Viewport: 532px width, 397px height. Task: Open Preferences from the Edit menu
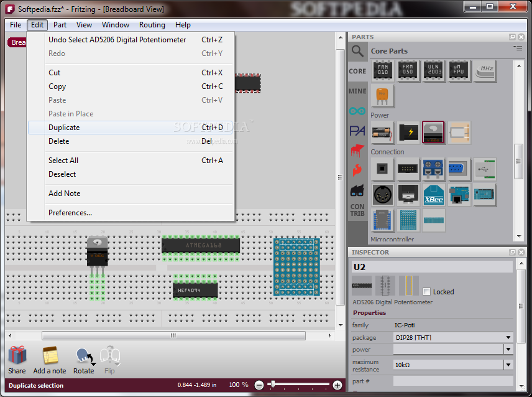pos(131,213)
